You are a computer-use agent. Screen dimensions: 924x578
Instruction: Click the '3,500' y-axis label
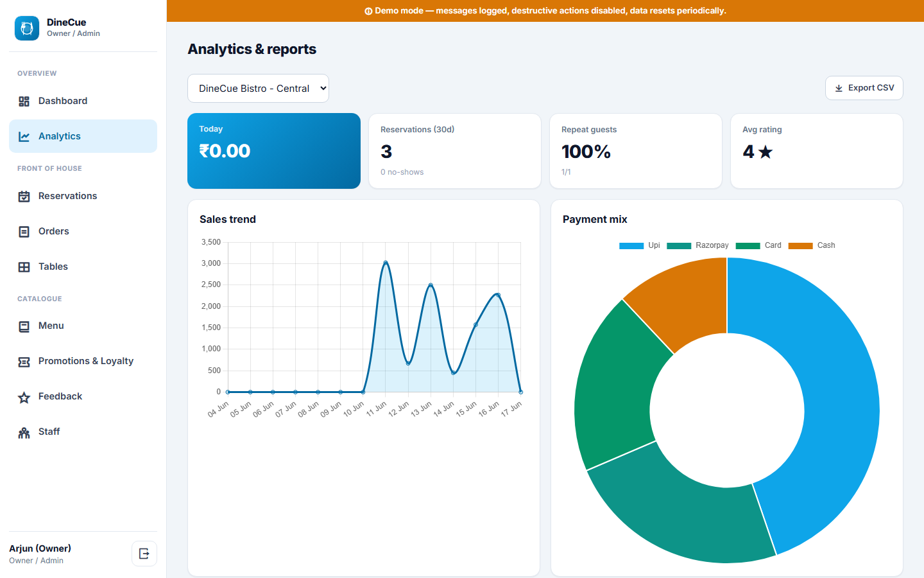pos(211,242)
